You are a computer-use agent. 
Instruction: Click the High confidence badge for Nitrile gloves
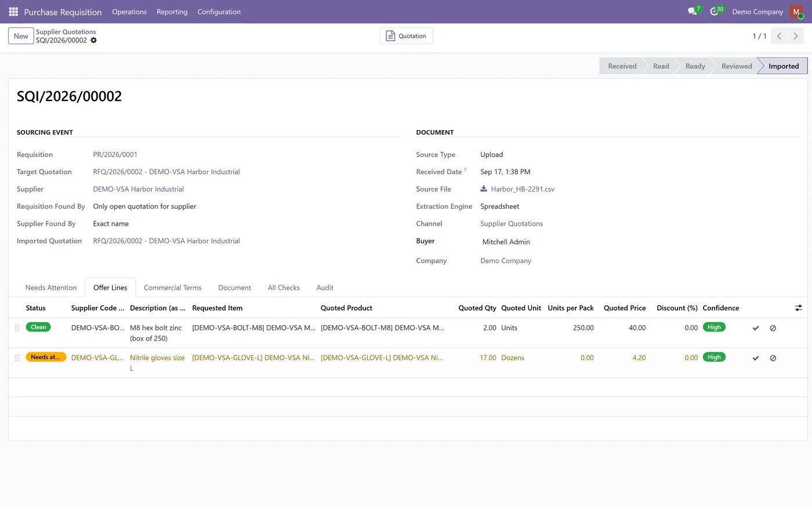[x=714, y=357]
